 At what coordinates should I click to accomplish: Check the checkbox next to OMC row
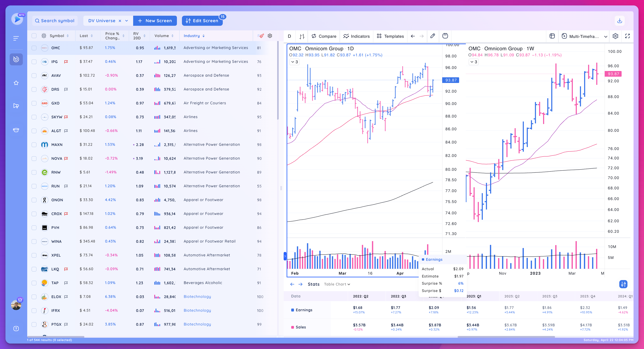pos(34,48)
